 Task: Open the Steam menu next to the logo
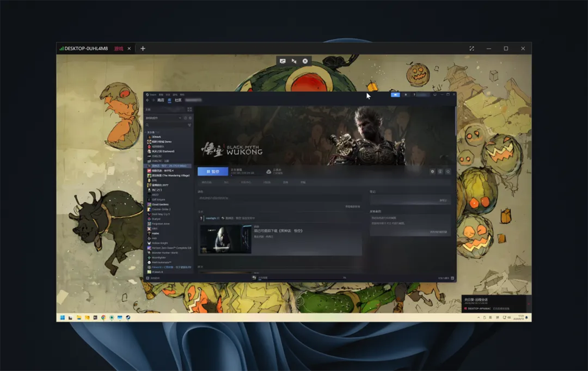[x=153, y=95]
